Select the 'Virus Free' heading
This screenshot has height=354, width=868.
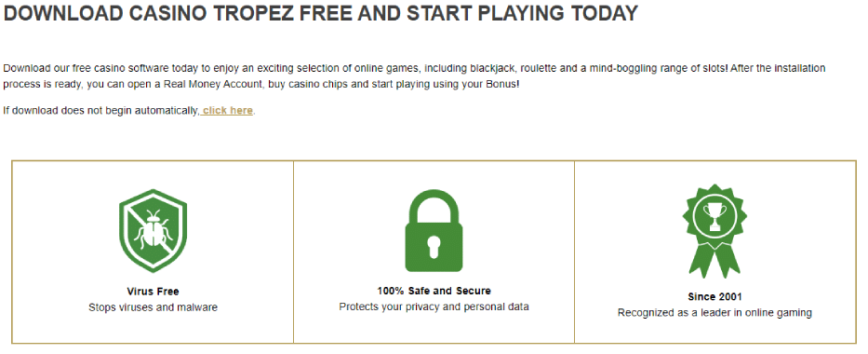click(153, 292)
